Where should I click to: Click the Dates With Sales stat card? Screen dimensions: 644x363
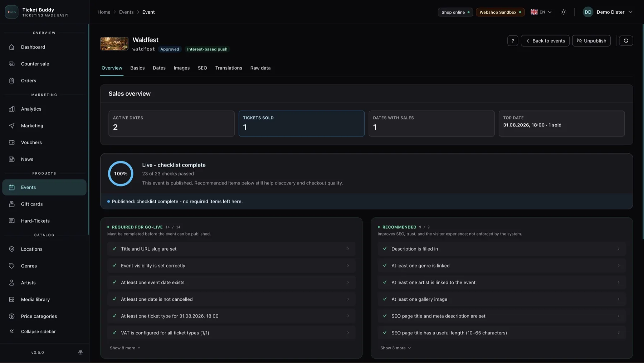tap(431, 124)
